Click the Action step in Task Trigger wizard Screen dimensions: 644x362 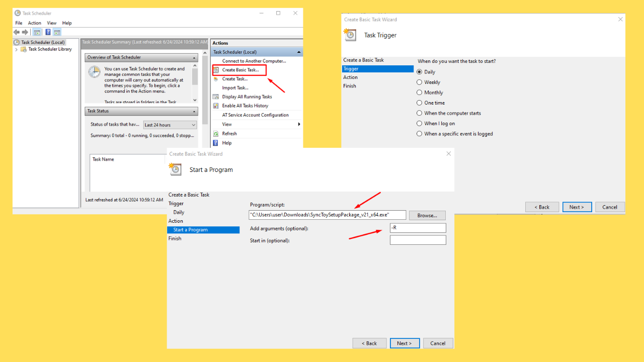(x=351, y=77)
